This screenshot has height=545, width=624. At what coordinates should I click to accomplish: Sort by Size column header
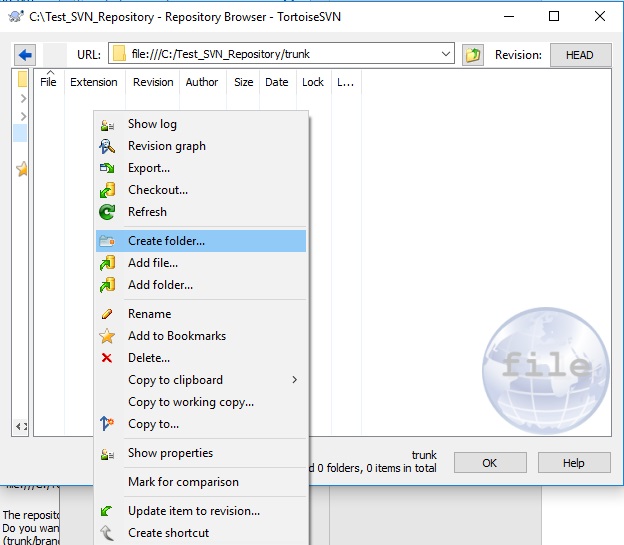pos(243,82)
